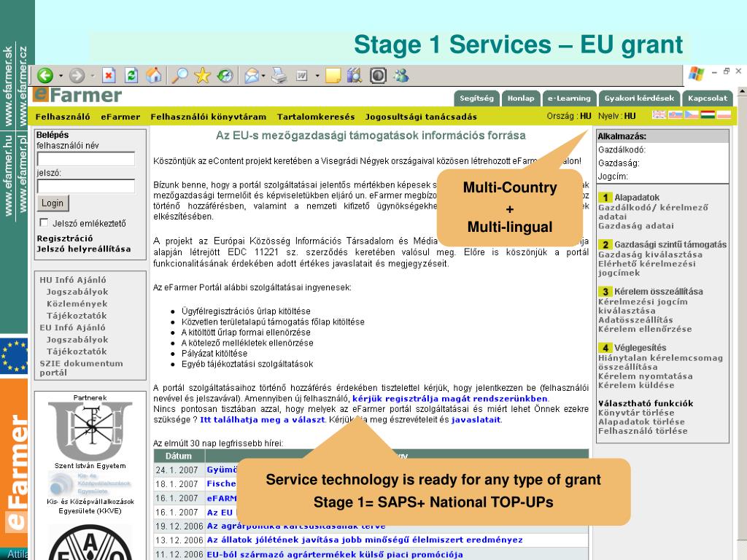Open the Gyakori kérdések tab
The image size is (747, 560).
[639, 98]
